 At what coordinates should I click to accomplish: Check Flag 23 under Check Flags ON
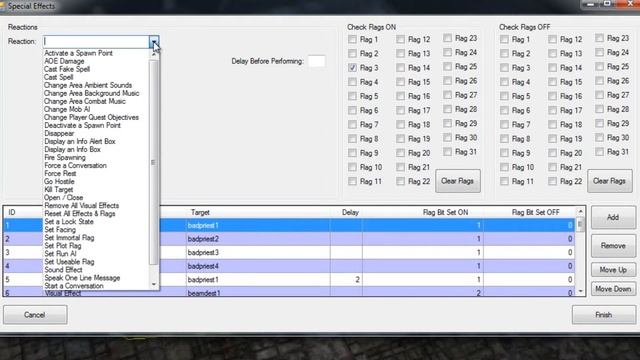click(447, 38)
